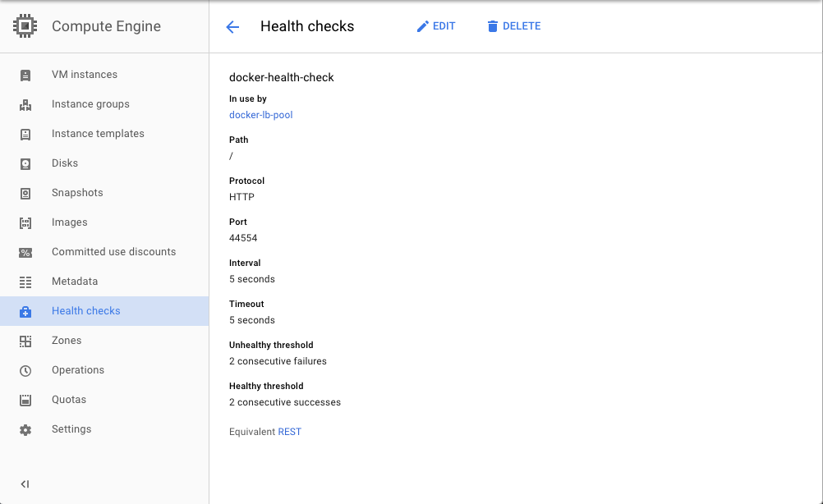Screen dimensions: 823x504
Task: Click the Compute Engine title
Action: tap(107, 26)
